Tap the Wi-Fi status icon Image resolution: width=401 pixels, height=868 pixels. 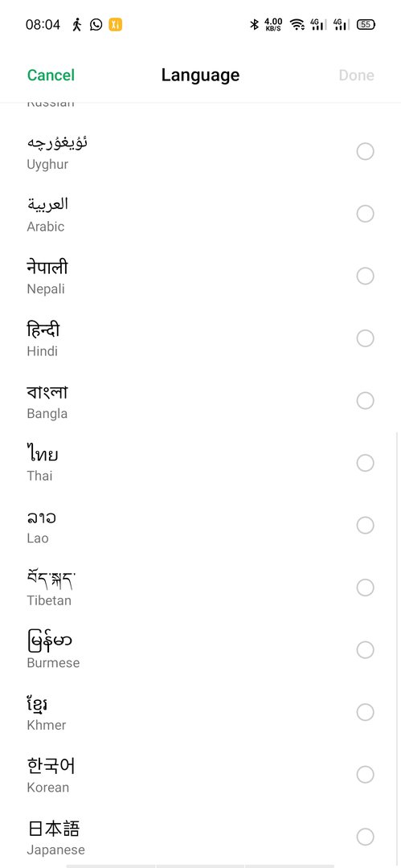click(297, 24)
